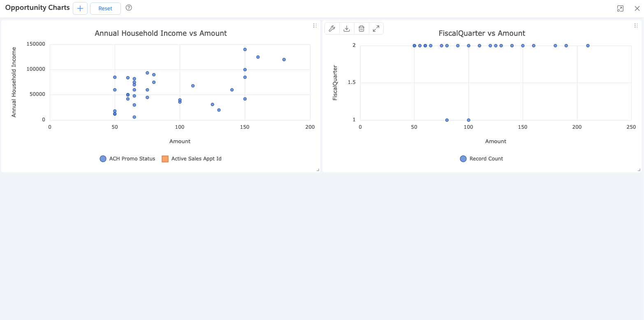Click drag handle on Annual Household Income chart
Image resolution: width=644 pixels, height=320 pixels.
click(x=315, y=26)
